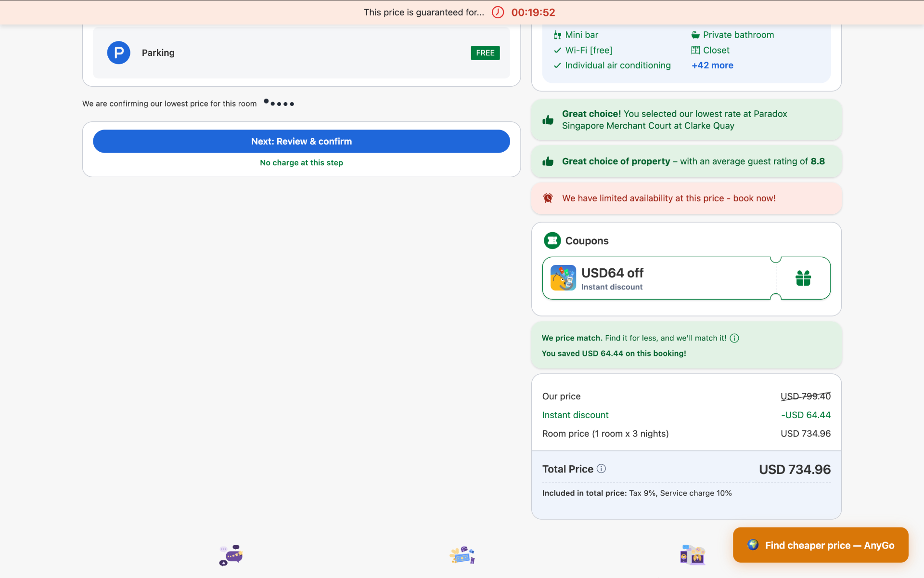The width and height of the screenshot is (924, 578).
Task: Click the gift icon on the coupon
Action: point(803,278)
